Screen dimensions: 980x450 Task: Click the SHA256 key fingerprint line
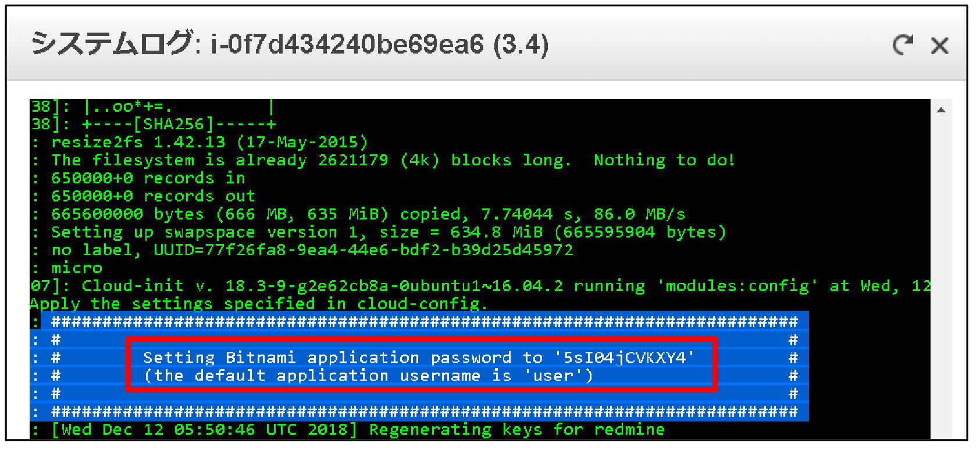(151, 123)
